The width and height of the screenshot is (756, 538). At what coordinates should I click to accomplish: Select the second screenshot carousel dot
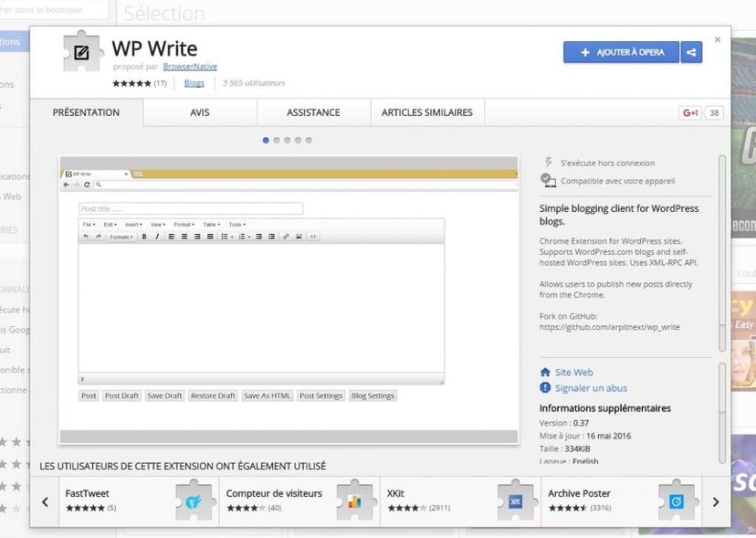pos(277,141)
